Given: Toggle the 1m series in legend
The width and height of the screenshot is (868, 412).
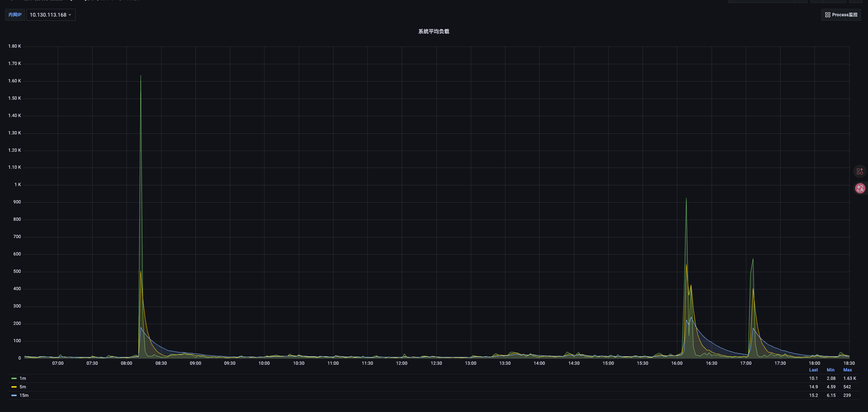Looking at the screenshot, I should (23, 378).
